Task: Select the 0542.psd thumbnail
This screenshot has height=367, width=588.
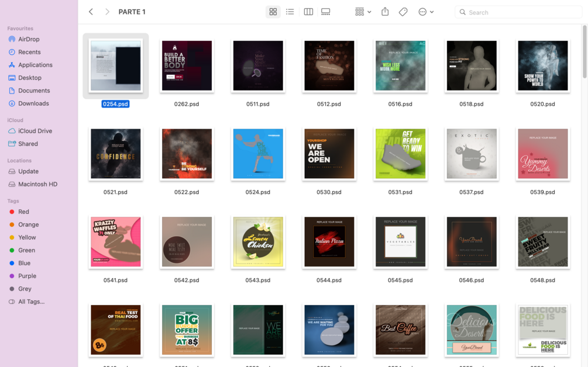Action: (187, 241)
